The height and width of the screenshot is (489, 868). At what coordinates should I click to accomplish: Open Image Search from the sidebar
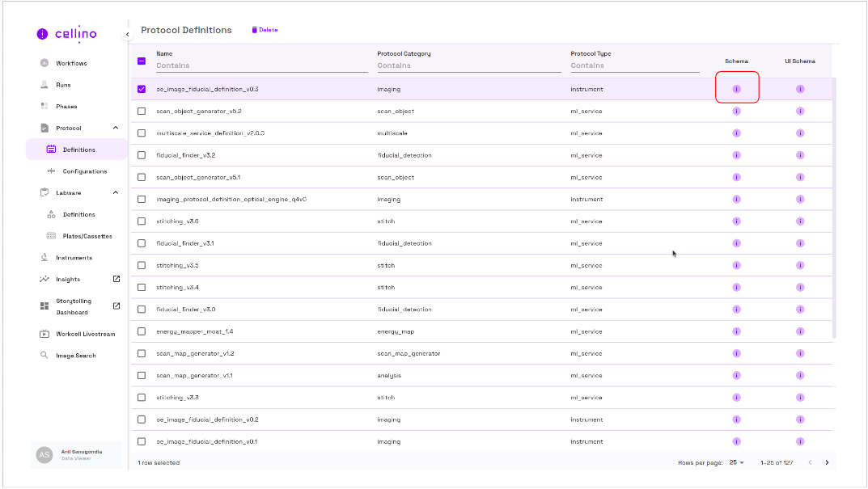click(x=75, y=356)
